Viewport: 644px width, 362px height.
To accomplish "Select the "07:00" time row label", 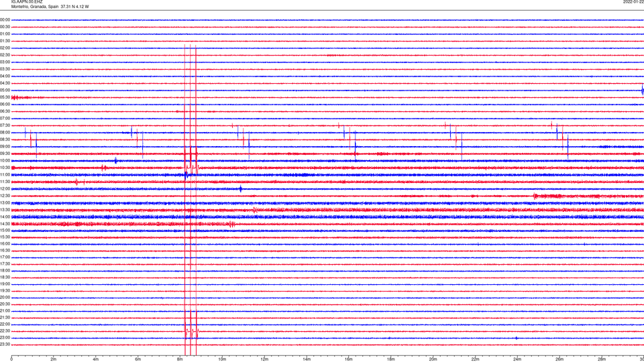I will pyautogui.click(x=5, y=118).
